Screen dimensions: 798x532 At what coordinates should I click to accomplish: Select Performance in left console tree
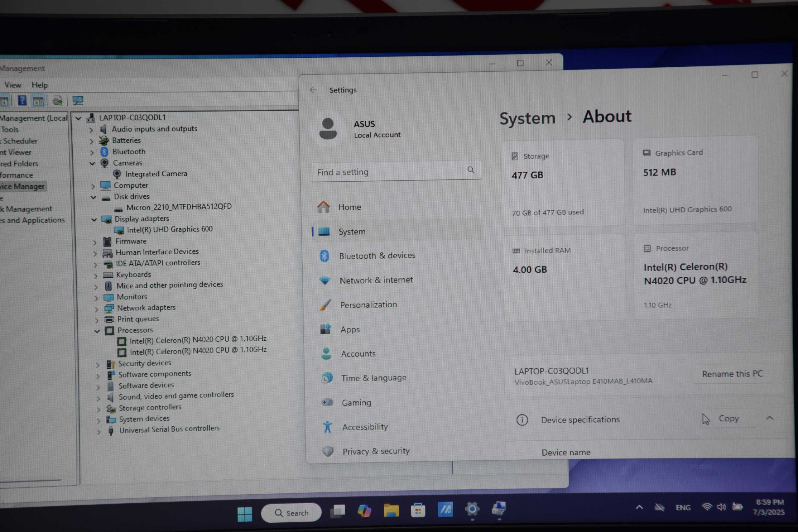tap(16, 175)
